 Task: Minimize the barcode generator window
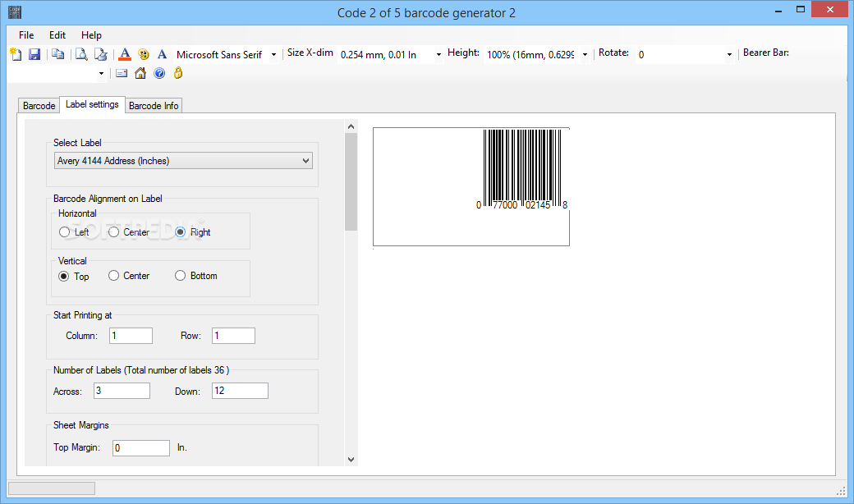[778, 11]
